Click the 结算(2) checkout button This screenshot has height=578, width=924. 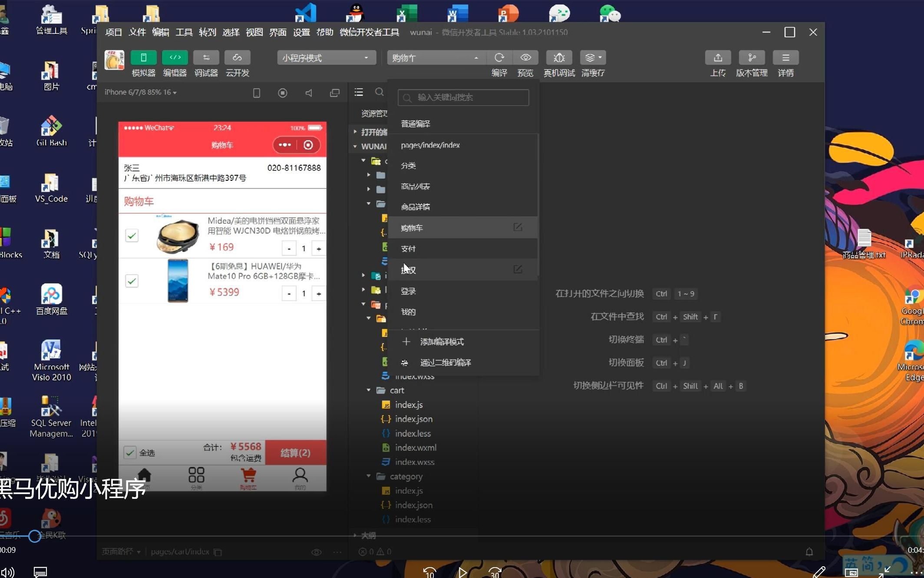point(297,452)
